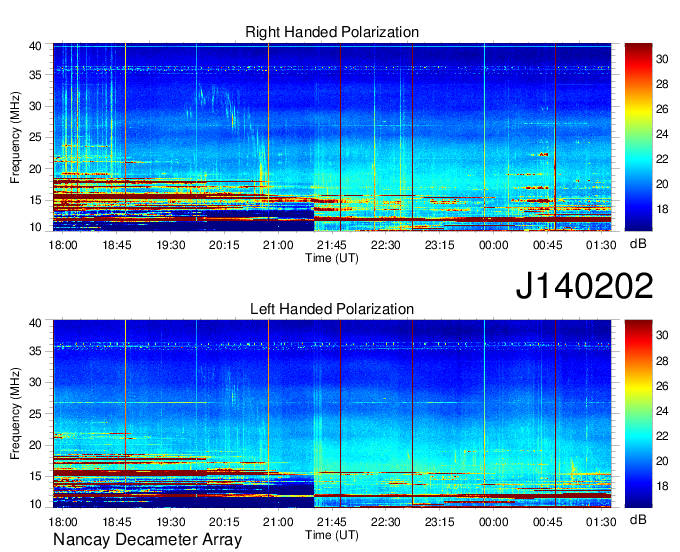Click the Left Handed panel spectrogram
The width and height of the screenshot is (680, 552).
pyautogui.click(x=332, y=414)
